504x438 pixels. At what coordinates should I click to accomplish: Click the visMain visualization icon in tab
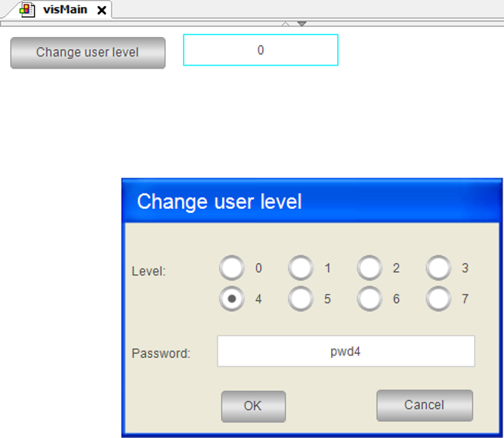[27, 10]
